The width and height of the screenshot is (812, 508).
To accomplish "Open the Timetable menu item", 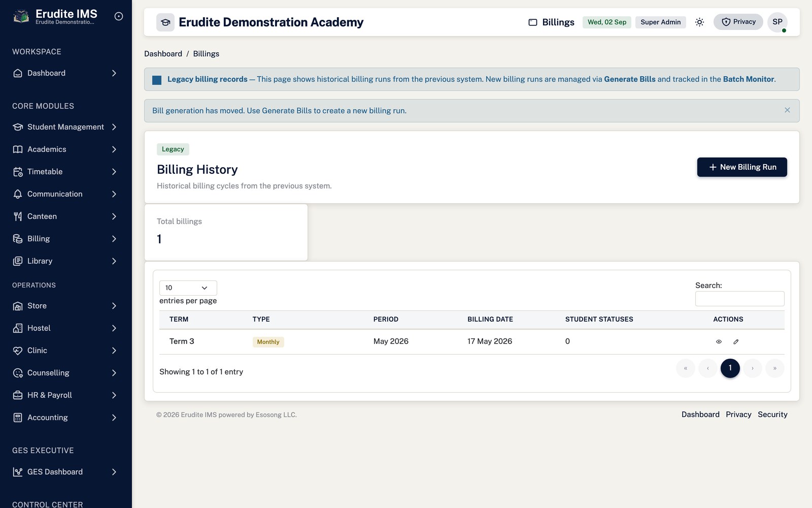I will [x=65, y=172].
